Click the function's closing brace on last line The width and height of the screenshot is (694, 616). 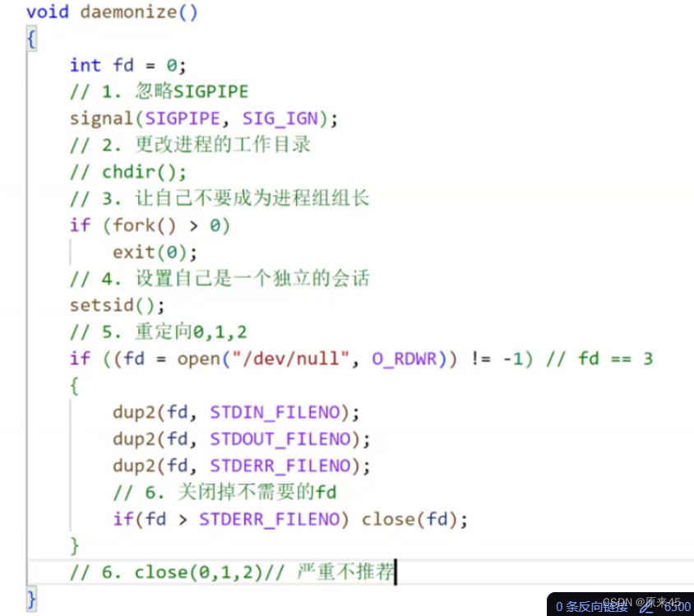click(31, 600)
